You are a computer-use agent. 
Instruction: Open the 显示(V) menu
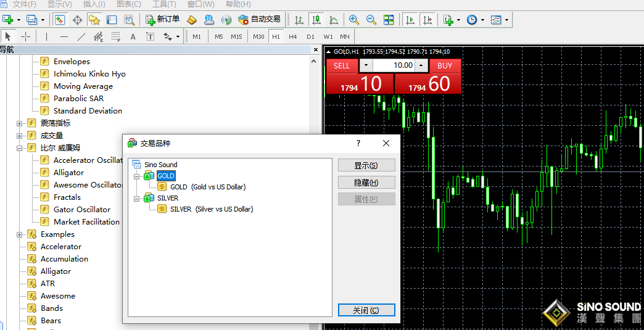click(60, 4)
